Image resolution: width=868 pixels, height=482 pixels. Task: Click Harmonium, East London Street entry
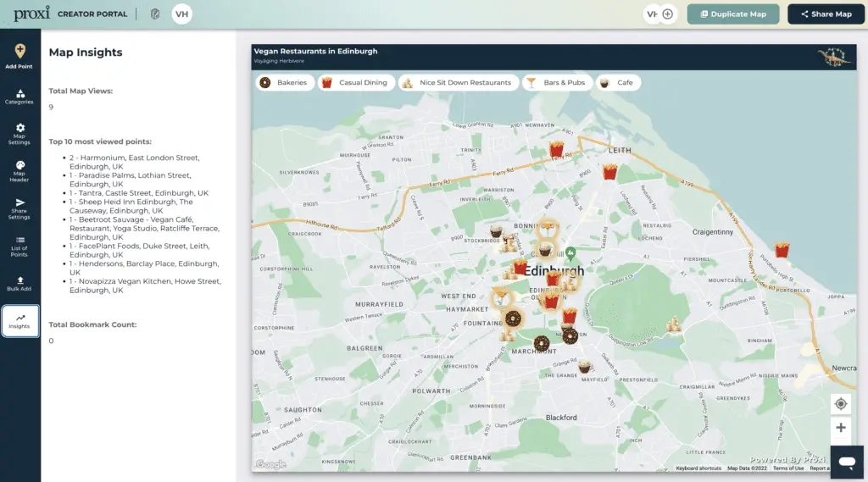point(135,162)
